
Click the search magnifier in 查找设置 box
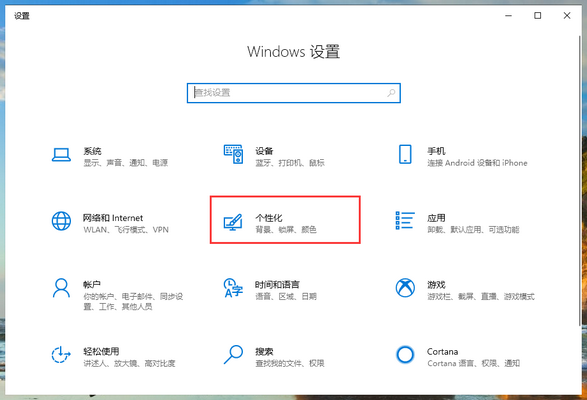[391, 93]
